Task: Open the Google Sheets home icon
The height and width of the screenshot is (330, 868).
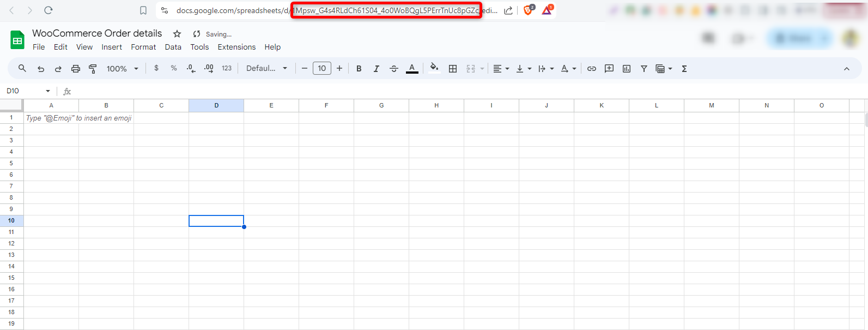Action: [x=17, y=40]
